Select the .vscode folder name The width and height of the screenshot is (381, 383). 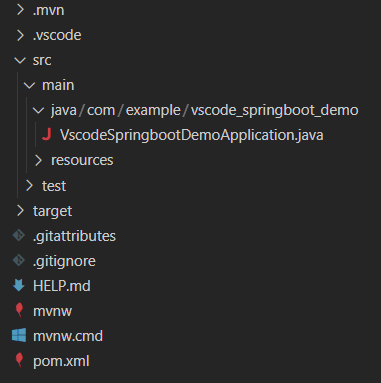pos(57,35)
